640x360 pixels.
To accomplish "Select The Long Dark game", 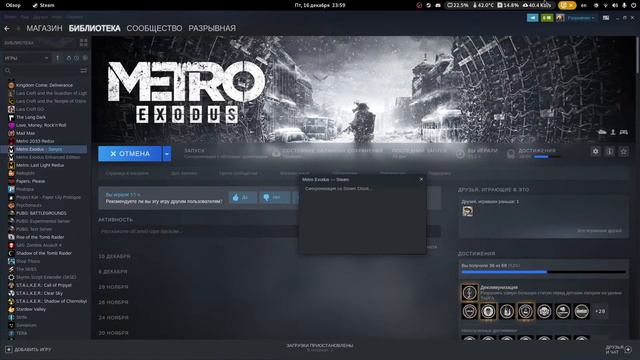I will click(x=31, y=117).
